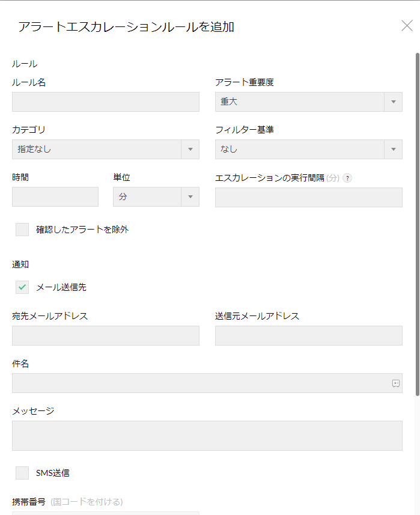The height and width of the screenshot is (515, 420).
Task: Open アラート重要度 dropdown arrow
Action: click(393, 102)
